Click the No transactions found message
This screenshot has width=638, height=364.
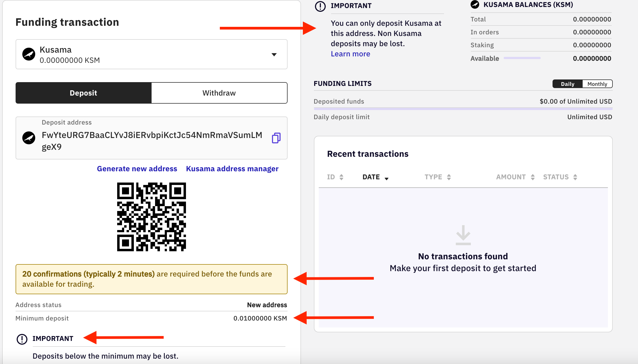(x=463, y=256)
